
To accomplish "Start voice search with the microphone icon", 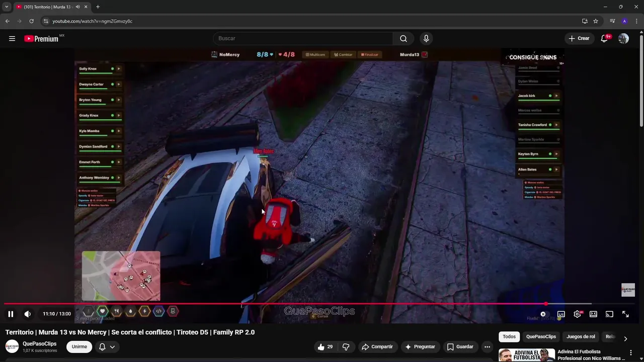I will point(426,38).
